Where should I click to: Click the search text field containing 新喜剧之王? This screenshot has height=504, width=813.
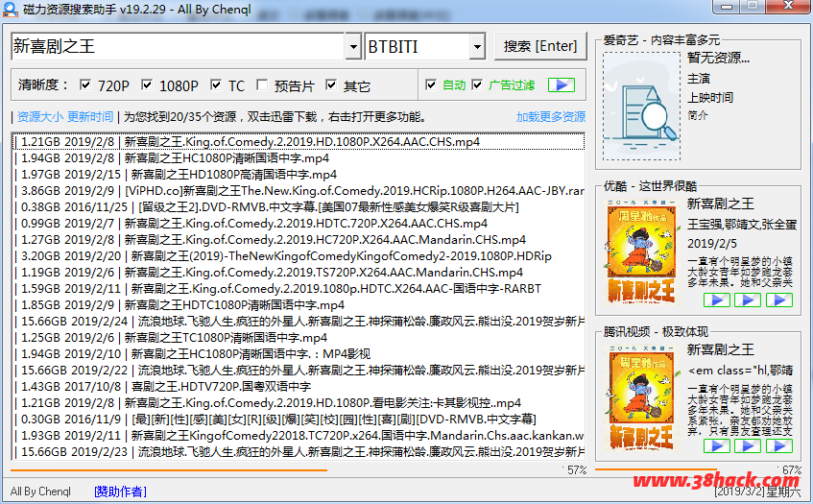point(179,47)
